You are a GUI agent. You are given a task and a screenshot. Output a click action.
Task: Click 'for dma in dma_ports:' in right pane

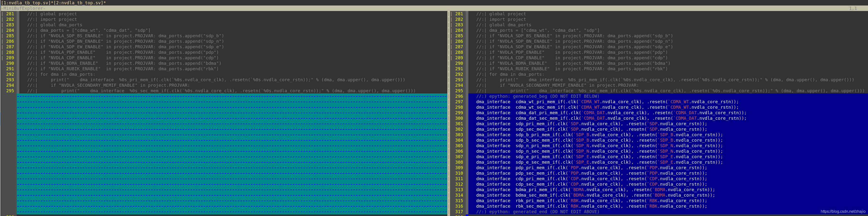click(x=510, y=74)
